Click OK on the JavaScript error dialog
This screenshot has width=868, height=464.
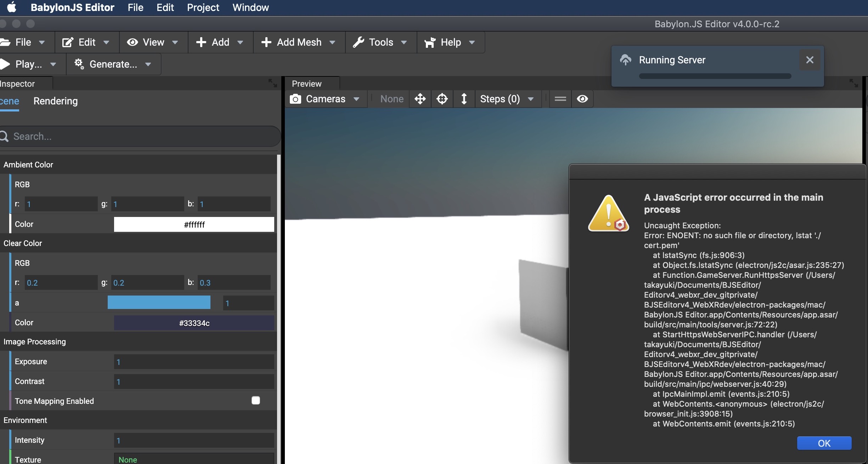pyautogui.click(x=824, y=443)
